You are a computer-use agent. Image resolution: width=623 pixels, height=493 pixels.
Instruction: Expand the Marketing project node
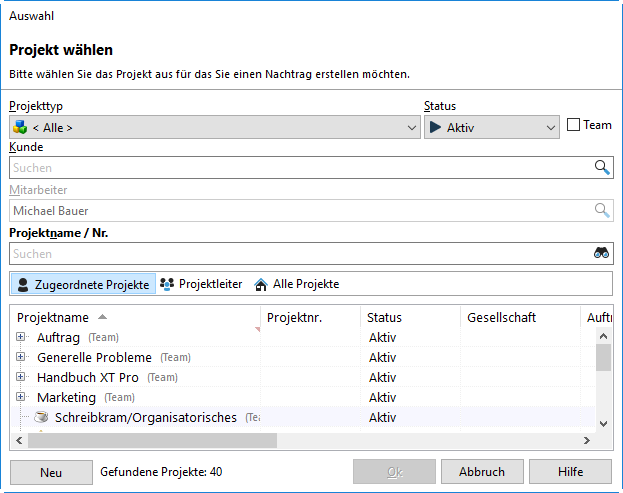point(21,398)
